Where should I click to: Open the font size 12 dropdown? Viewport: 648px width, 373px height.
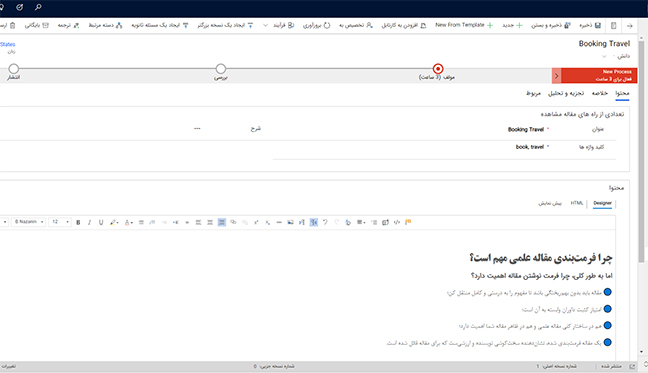(x=60, y=222)
